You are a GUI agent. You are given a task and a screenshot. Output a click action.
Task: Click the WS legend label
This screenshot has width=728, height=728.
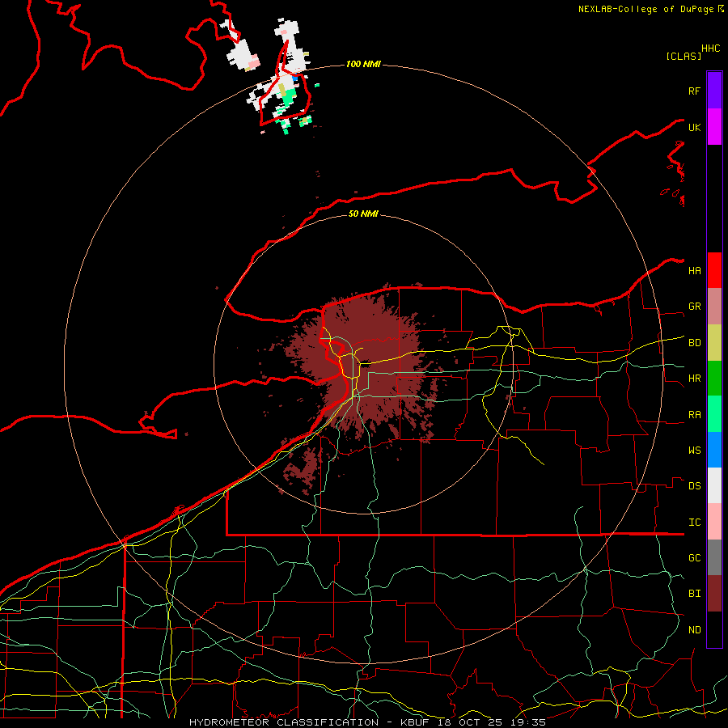[x=695, y=451]
